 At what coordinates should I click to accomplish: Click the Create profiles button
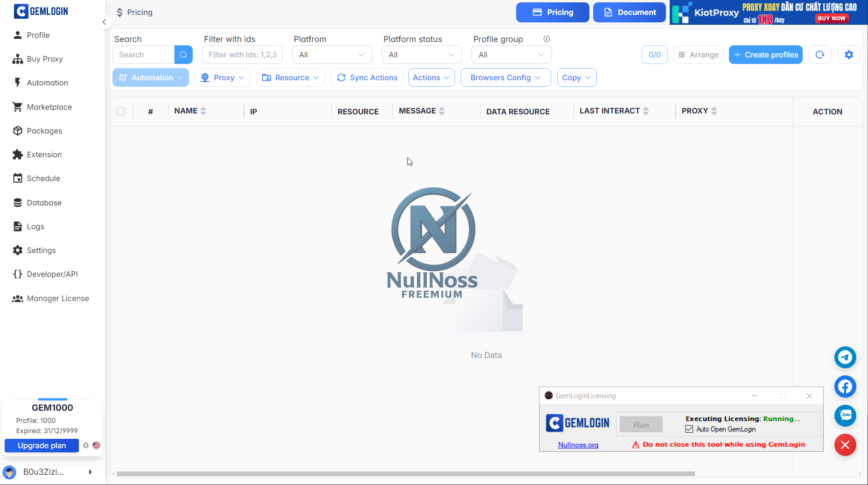pos(765,55)
